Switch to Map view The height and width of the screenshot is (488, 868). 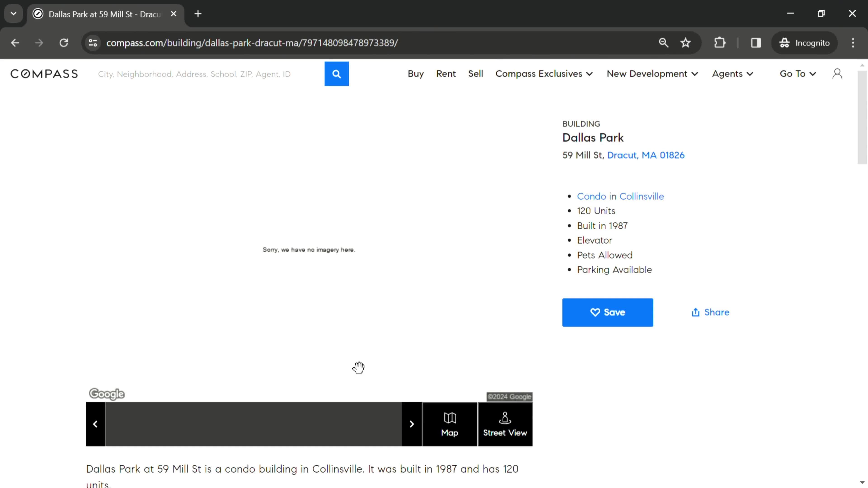[450, 424]
